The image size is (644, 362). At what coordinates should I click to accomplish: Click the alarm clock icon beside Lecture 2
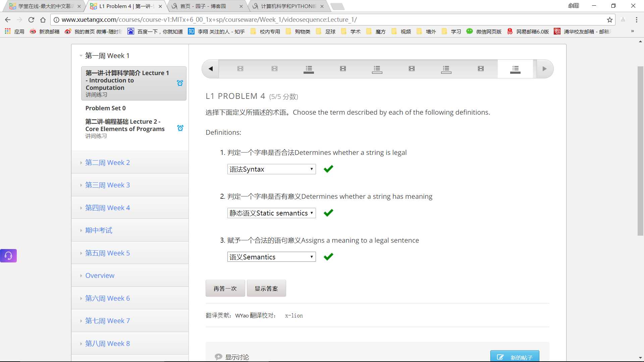(x=180, y=128)
